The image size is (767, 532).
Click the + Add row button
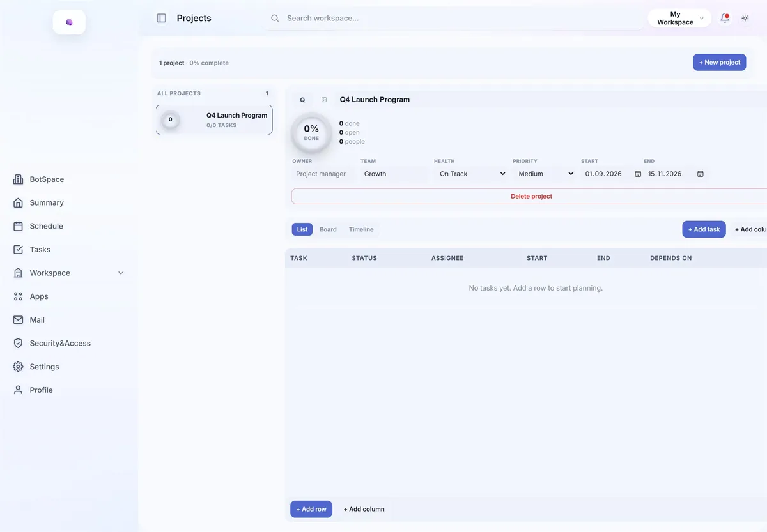click(311, 509)
